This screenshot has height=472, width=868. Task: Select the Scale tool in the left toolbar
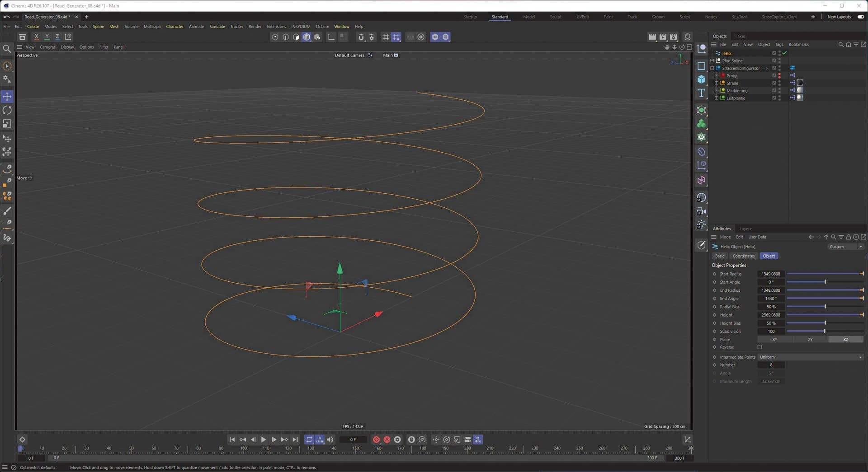tap(7, 124)
